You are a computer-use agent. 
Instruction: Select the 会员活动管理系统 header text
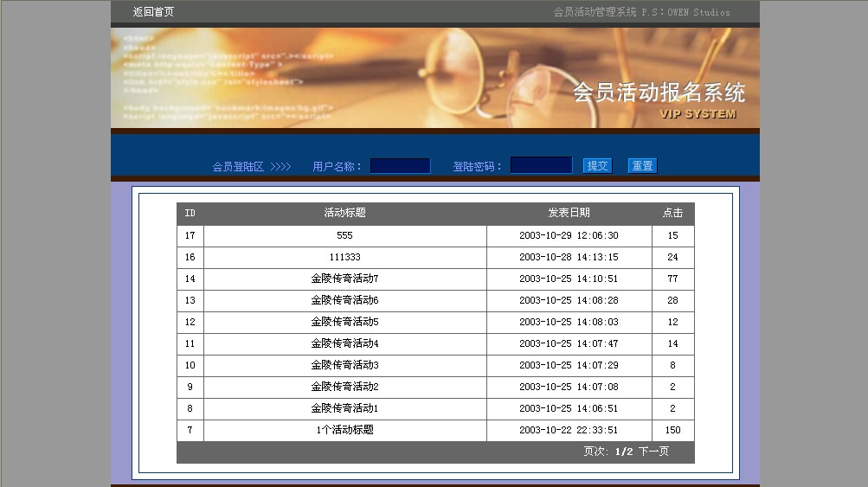pos(595,12)
